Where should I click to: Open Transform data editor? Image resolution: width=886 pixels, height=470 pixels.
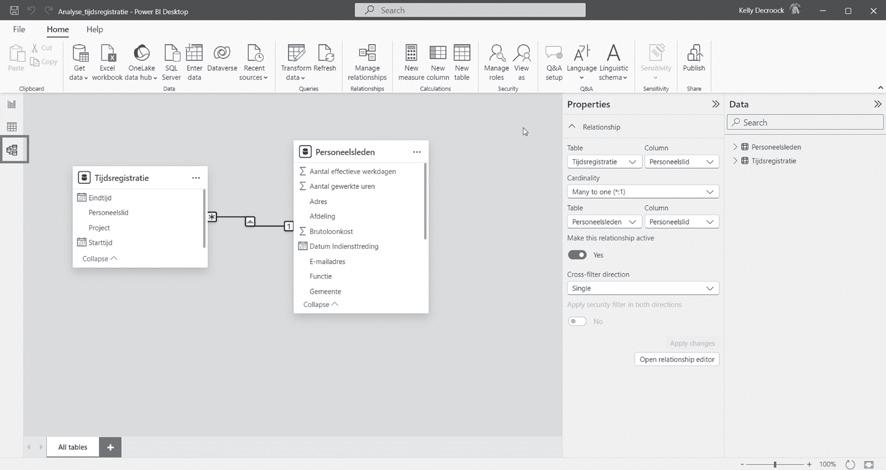click(x=296, y=62)
